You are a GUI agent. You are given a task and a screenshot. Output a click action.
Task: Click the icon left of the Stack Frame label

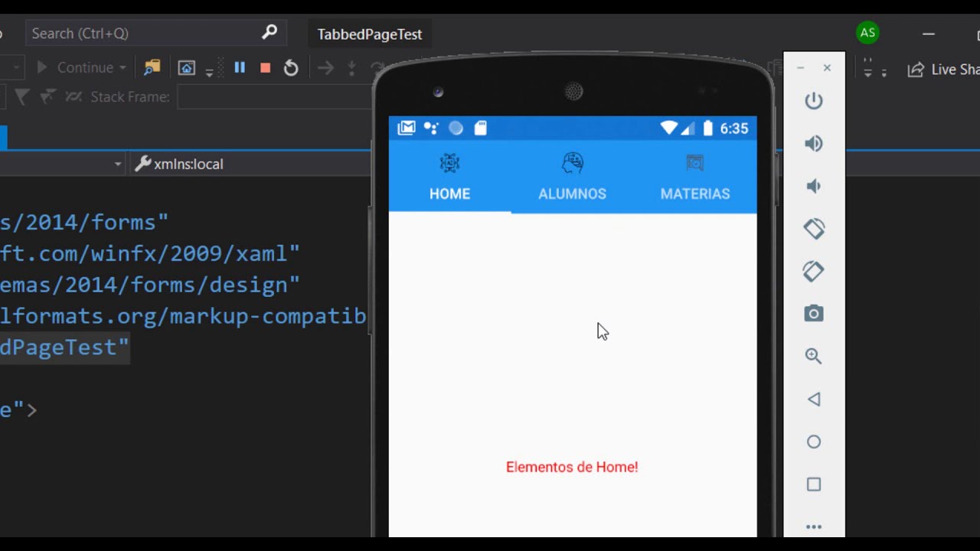pyautogui.click(x=73, y=97)
